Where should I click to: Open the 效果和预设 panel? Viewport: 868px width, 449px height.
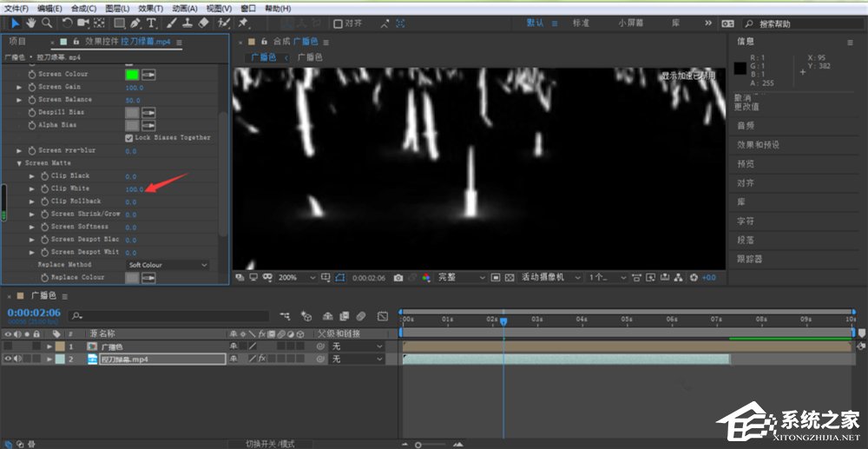tap(758, 145)
